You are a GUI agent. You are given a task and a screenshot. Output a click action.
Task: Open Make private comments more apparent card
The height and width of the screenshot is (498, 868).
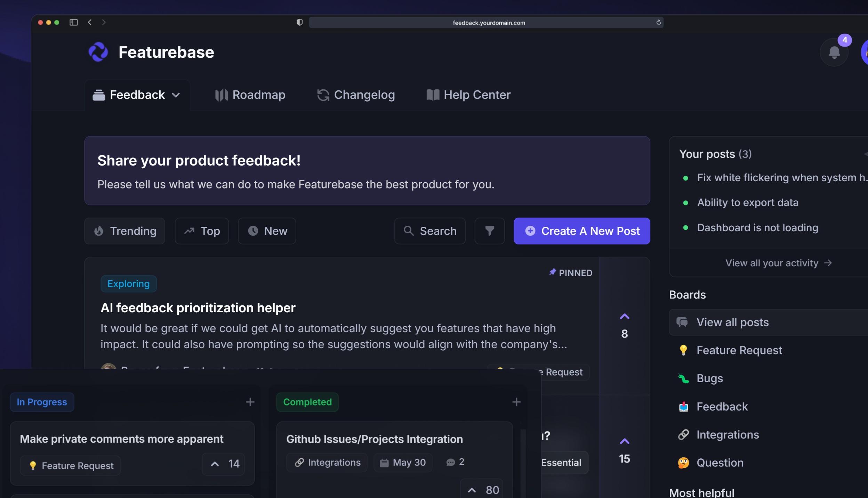click(x=121, y=439)
